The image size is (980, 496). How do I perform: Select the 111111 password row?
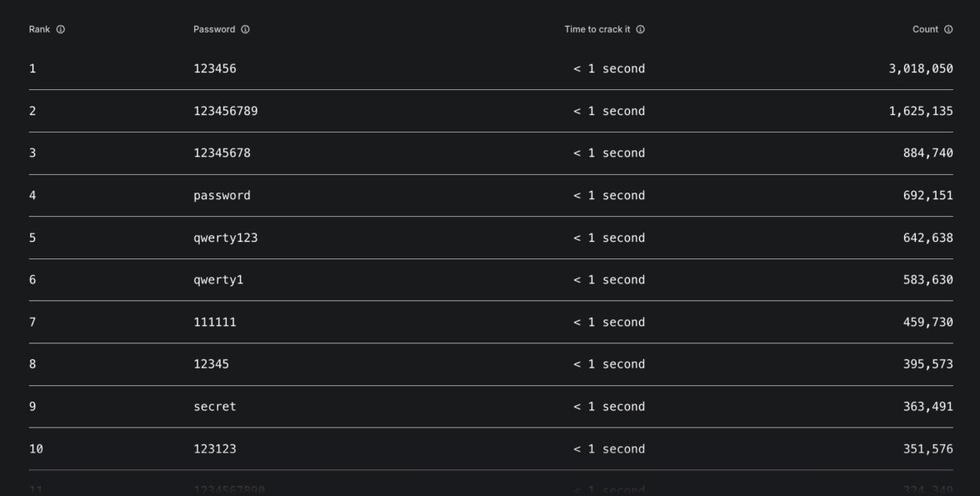215,322
